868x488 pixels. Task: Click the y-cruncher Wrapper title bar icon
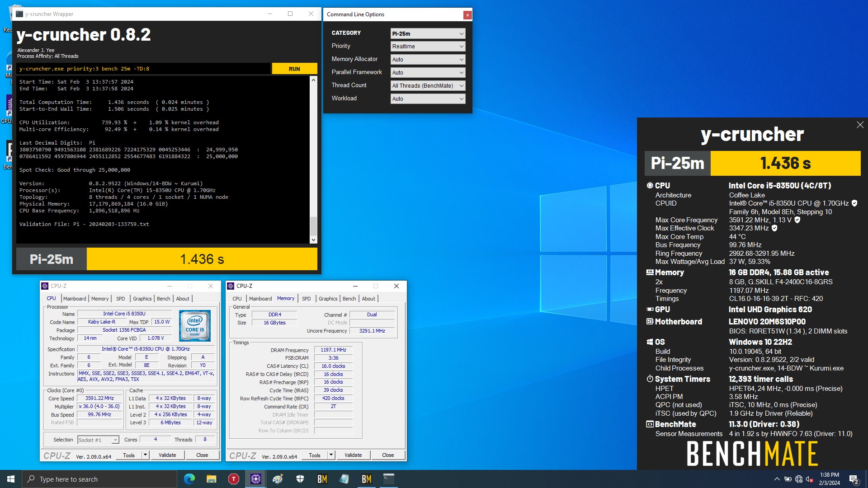point(19,14)
